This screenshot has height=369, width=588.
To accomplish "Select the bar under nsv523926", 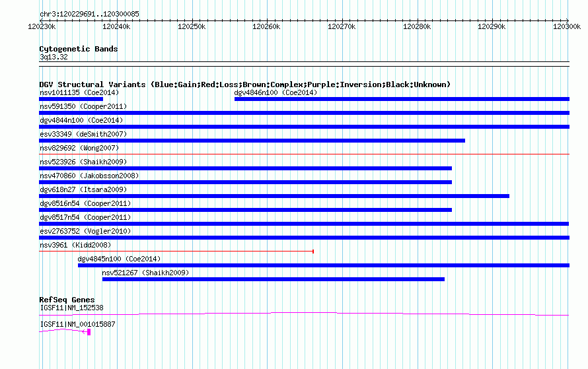I will 245,168.
